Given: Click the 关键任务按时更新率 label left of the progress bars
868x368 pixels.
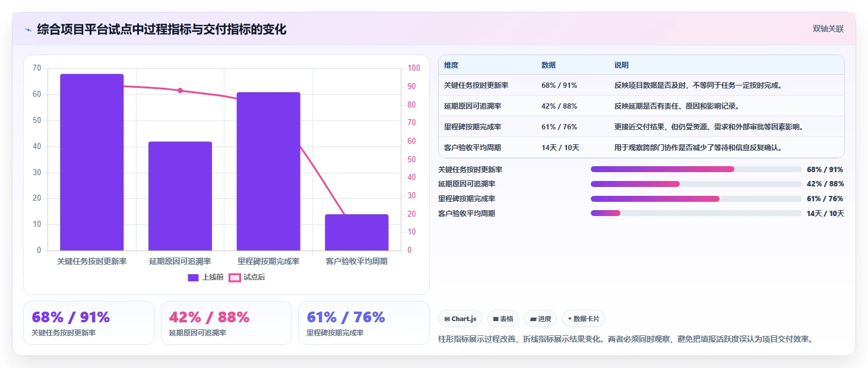Looking at the screenshot, I should (470, 170).
